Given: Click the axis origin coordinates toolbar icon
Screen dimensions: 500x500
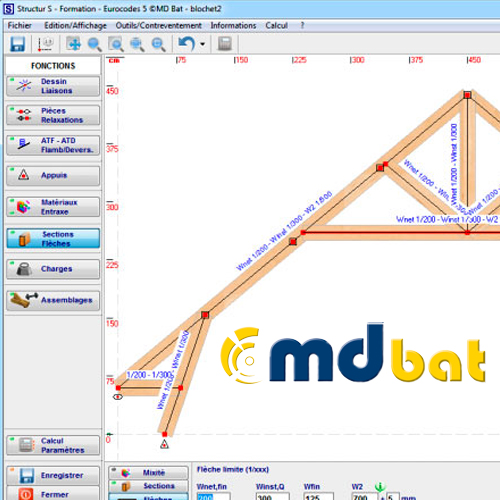Looking at the screenshot, I should click(x=46, y=44).
